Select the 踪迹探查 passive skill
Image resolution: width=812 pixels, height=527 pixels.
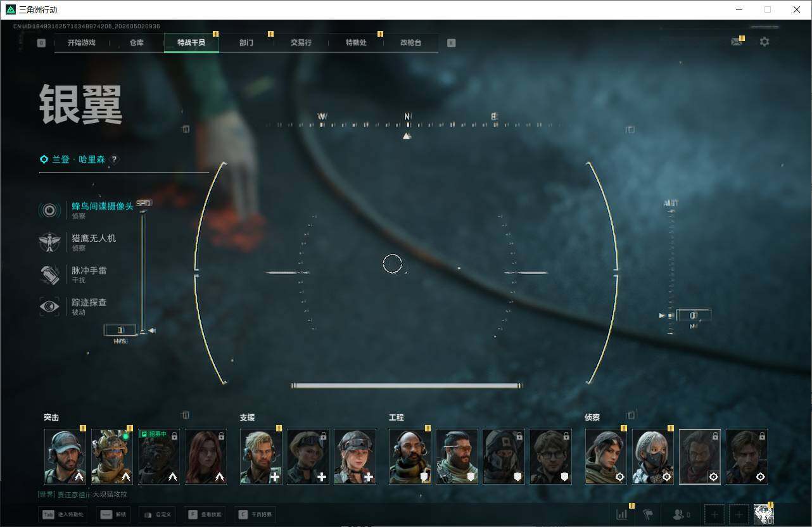pyautogui.click(x=73, y=307)
